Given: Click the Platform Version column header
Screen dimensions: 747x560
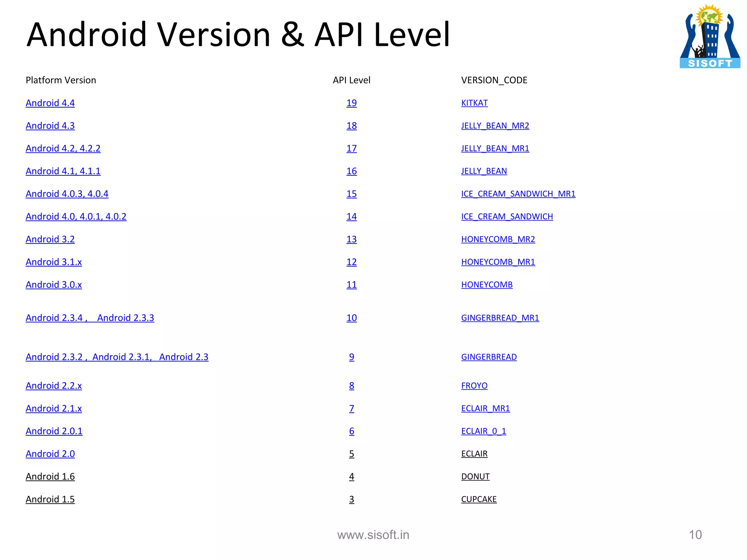Looking at the screenshot, I should click(61, 80).
